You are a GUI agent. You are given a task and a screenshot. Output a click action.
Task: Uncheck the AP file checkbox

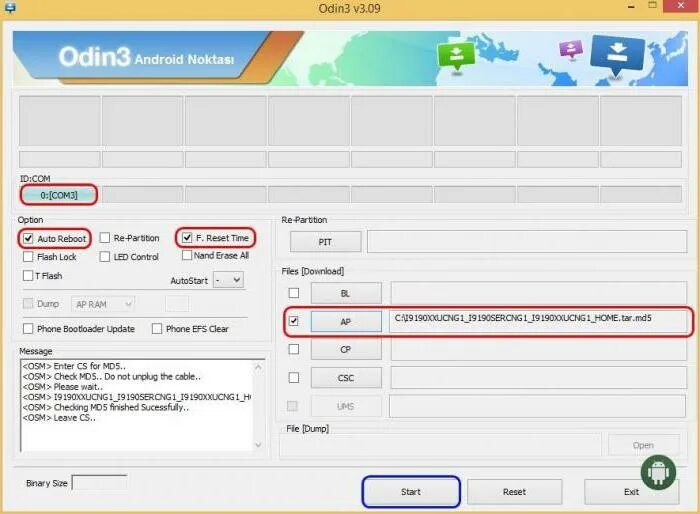pyautogui.click(x=294, y=321)
